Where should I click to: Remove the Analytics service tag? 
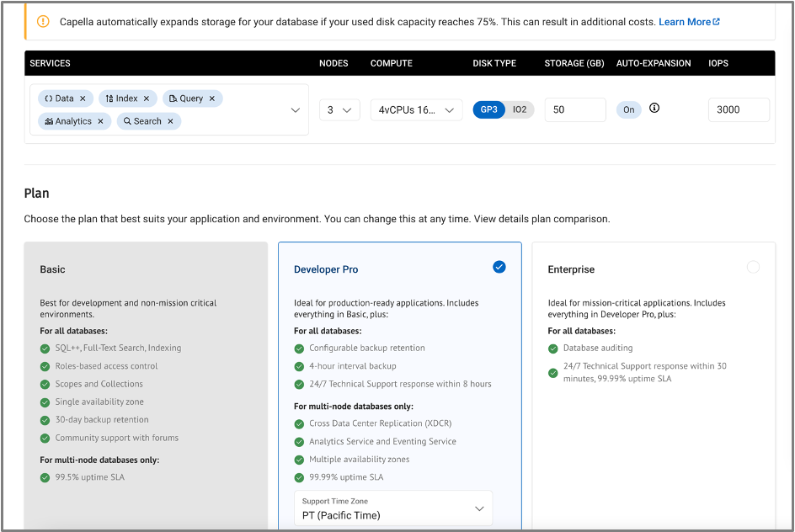click(100, 121)
